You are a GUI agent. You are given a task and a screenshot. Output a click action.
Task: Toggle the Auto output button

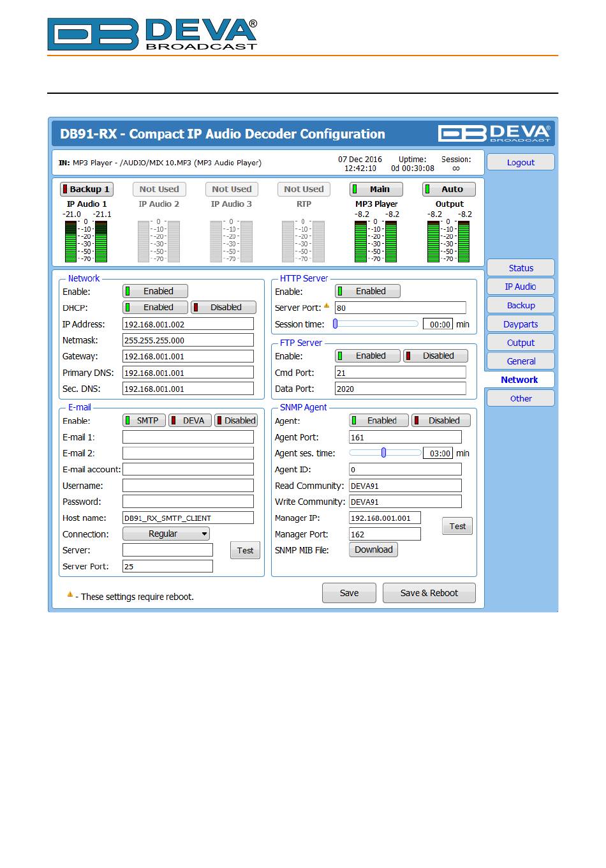click(x=449, y=189)
